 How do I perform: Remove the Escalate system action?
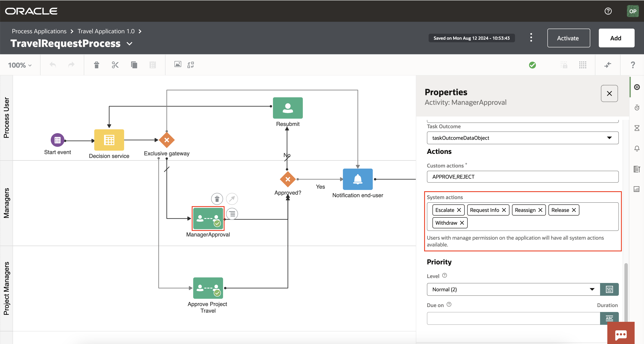pos(459,210)
